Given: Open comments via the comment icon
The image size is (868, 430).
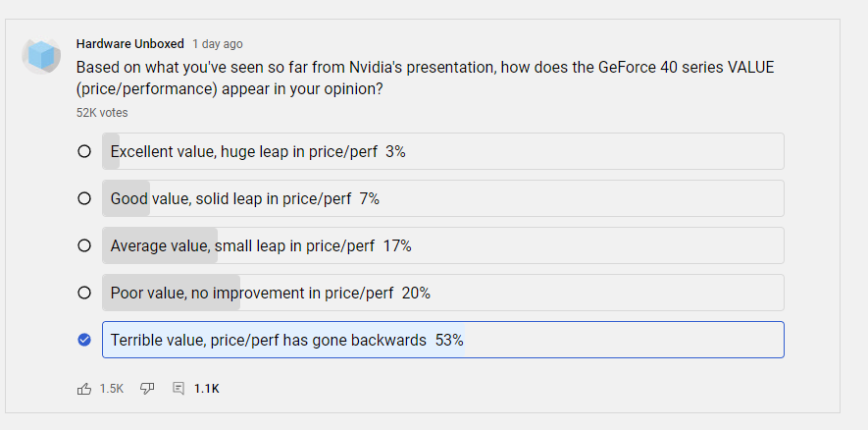Looking at the screenshot, I should [179, 389].
